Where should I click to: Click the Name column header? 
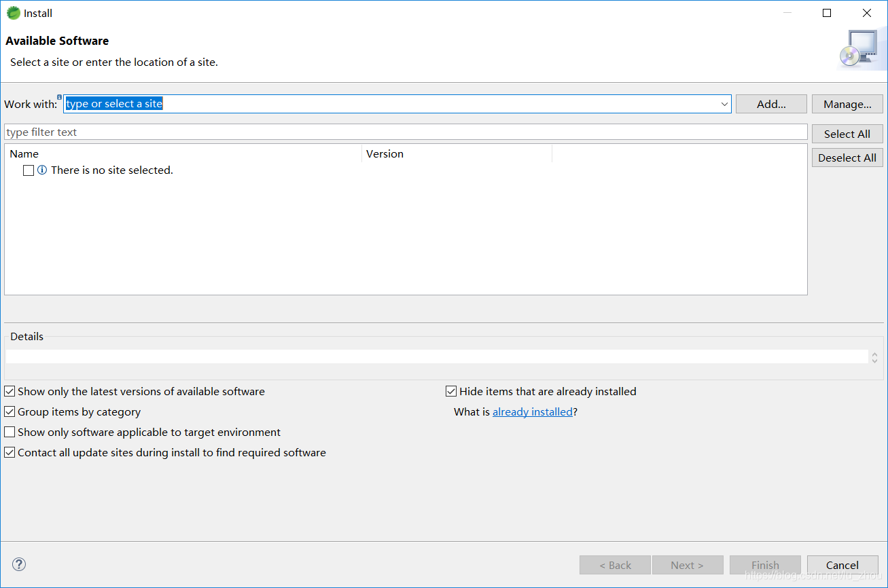point(183,154)
